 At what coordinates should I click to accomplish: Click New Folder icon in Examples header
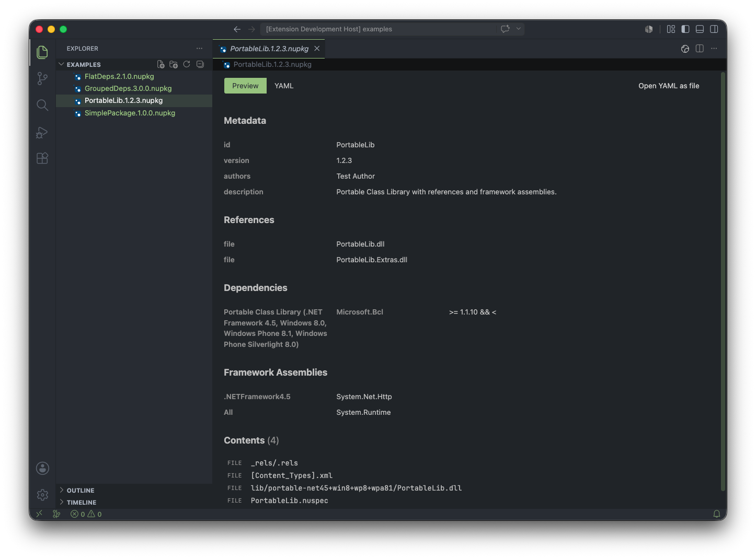pos(174,64)
